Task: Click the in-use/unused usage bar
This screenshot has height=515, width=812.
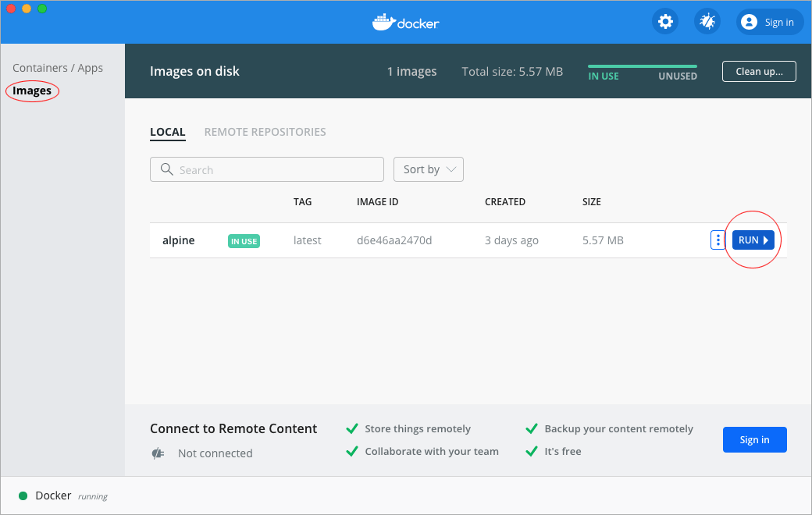Action: tap(642, 66)
